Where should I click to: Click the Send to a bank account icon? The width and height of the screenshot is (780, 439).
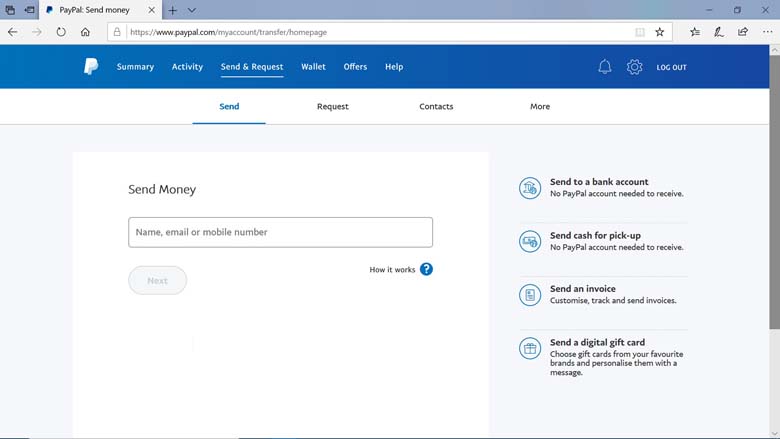[x=529, y=188]
